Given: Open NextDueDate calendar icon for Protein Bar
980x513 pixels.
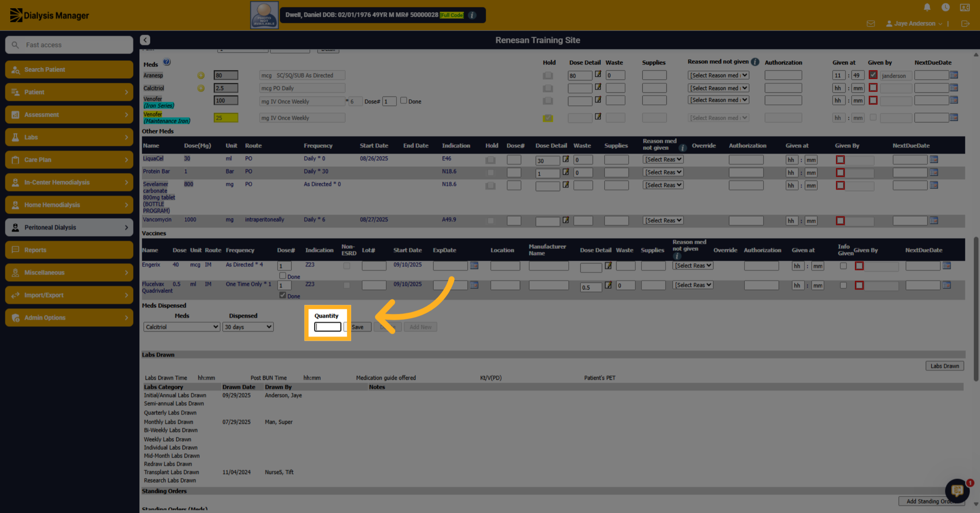Looking at the screenshot, I should [x=934, y=172].
